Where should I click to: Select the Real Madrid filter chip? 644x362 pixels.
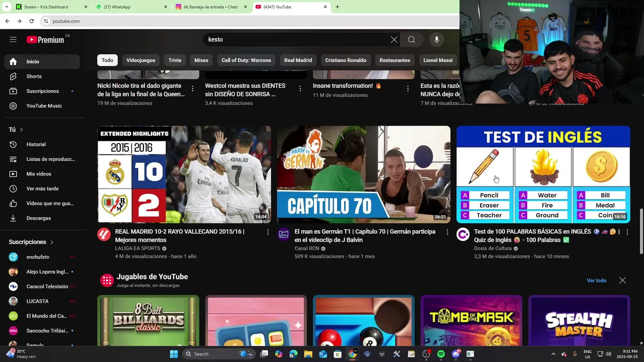tap(298, 60)
